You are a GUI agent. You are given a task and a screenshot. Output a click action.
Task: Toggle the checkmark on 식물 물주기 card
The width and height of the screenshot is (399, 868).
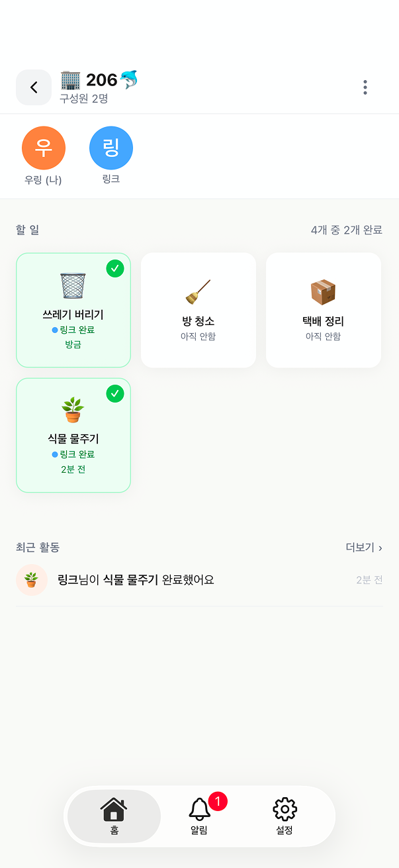point(115,393)
